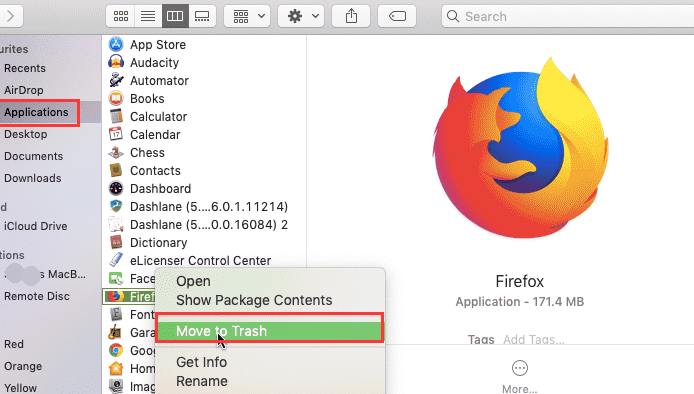This screenshot has width=694, height=394.
Task: Select the Orange tag in sidebar
Action: coord(23,366)
